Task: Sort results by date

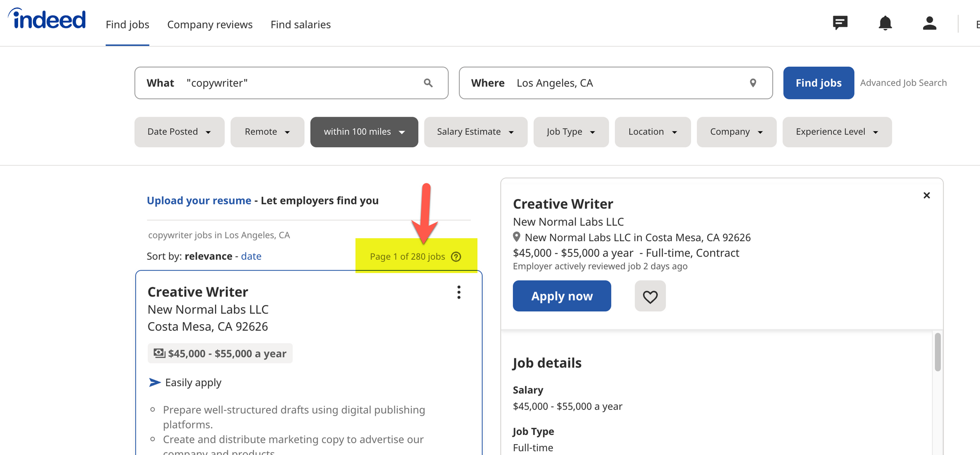Action: click(251, 256)
